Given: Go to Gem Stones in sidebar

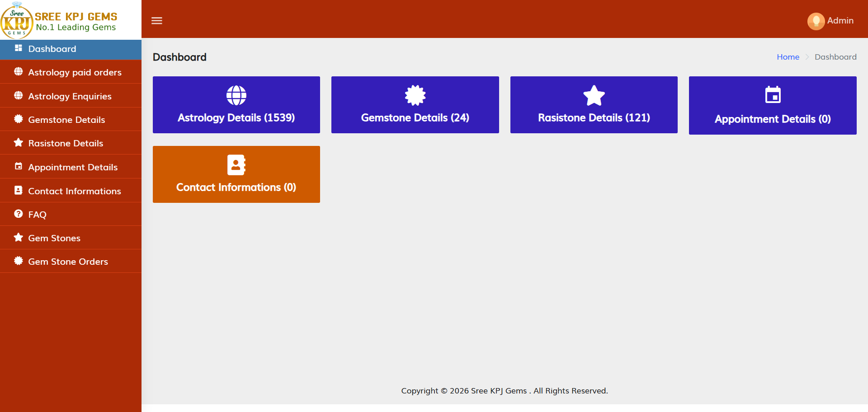Looking at the screenshot, I should [71, 238].
